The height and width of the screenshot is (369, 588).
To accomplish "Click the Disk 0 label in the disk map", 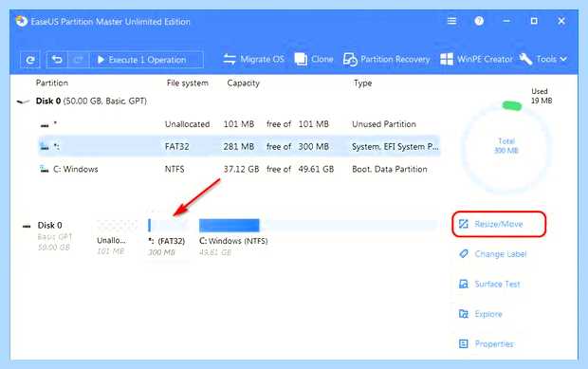I will [x=49, y=225].
